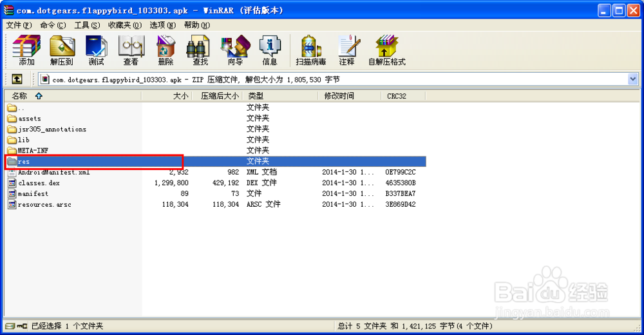
Task: Open the File (文件) menu
Action: click(x=19, y=25)
